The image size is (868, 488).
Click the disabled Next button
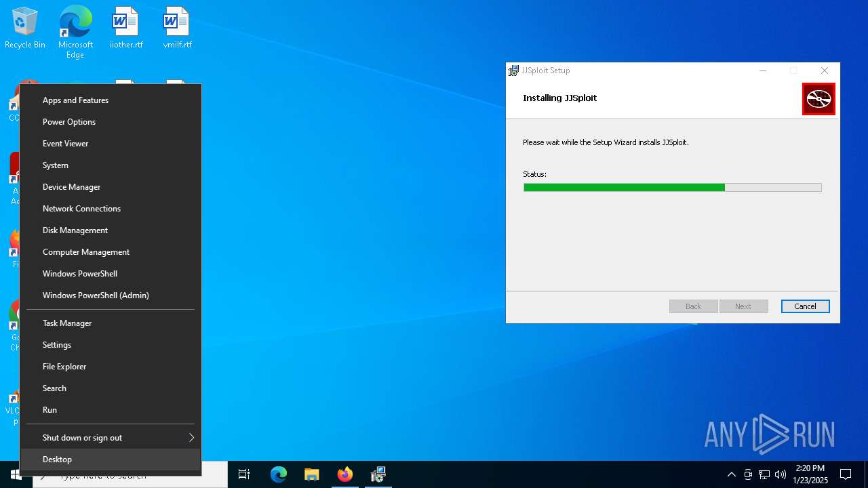click(x=743, y=306)
